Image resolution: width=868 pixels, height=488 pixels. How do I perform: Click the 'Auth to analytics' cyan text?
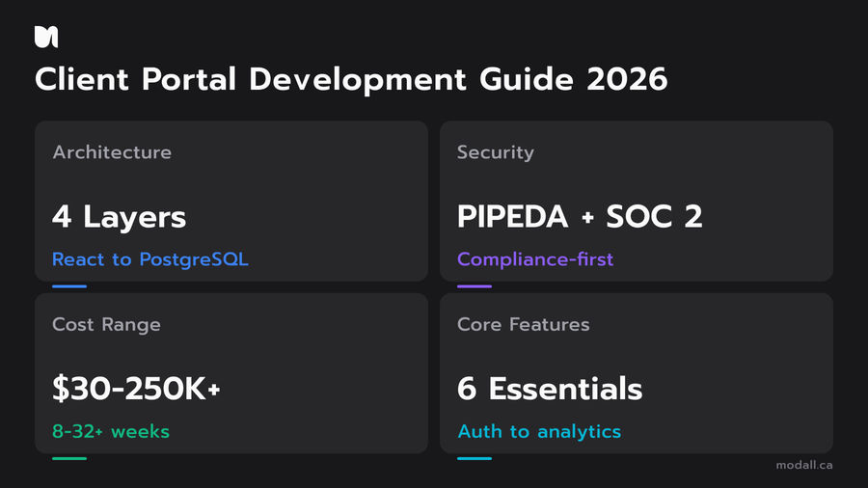[539, 431]
